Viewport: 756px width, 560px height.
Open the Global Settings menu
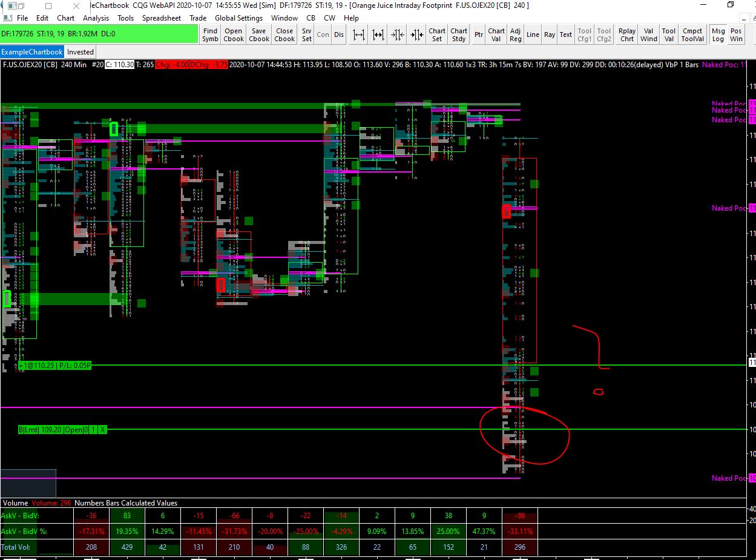[239, 18]
